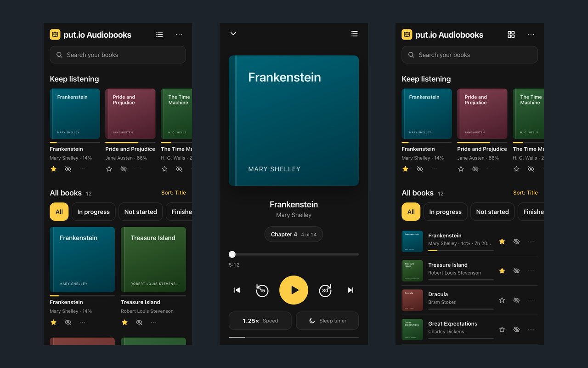Open Sort: Title menu in list-view screen
Viewport: 588px width, 368px height.
click(526, 193)
